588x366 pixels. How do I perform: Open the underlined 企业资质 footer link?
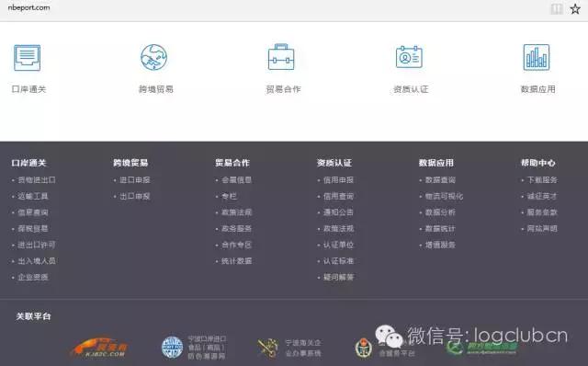33,277
